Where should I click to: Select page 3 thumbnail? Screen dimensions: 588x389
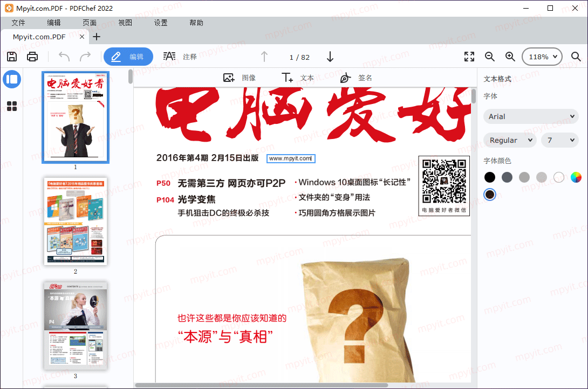76,326
